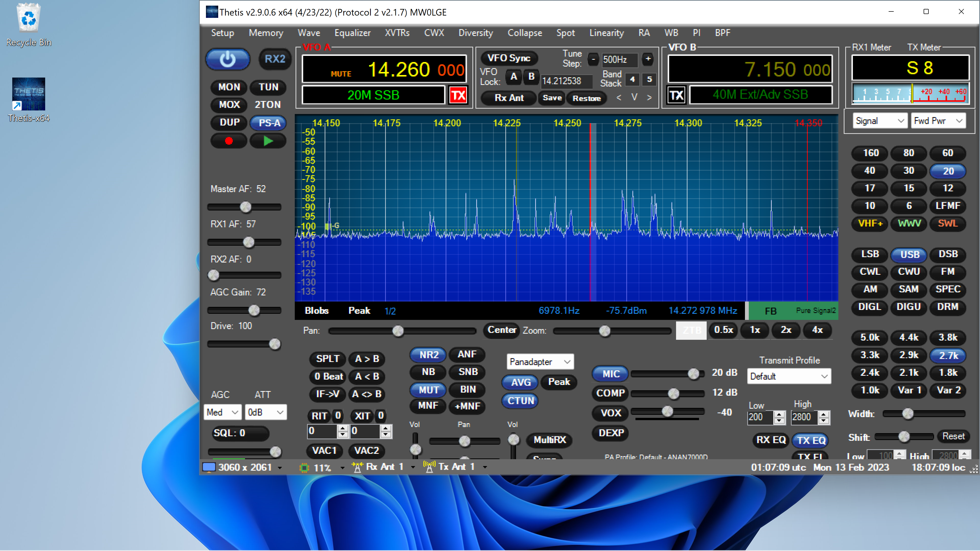This screenshot has height=551, width=980.
Task: Increment the Low filter spinner up arrow
Action: [x=779, y=414]
